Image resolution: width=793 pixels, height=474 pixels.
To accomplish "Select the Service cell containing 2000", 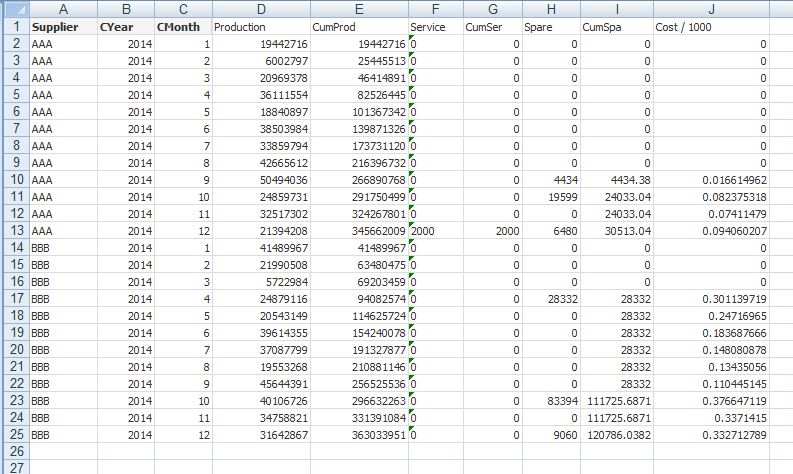I will tap(435, 231).
